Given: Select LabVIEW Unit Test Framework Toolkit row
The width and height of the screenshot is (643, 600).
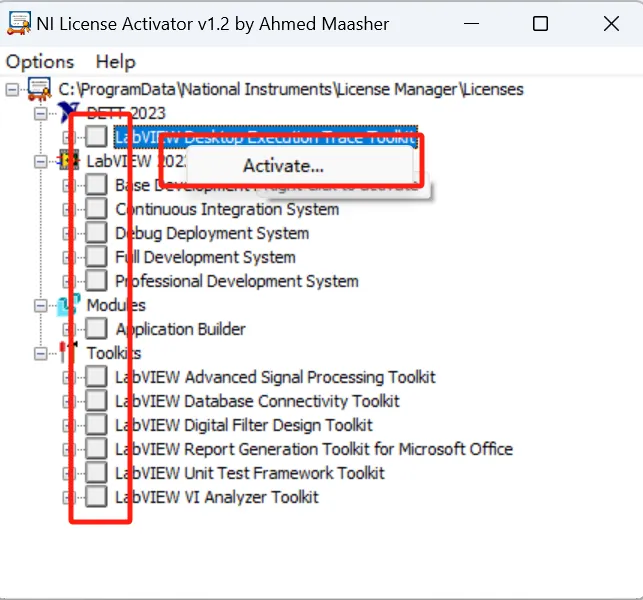Looking at the screenshot, I should (x=250, y=473).
